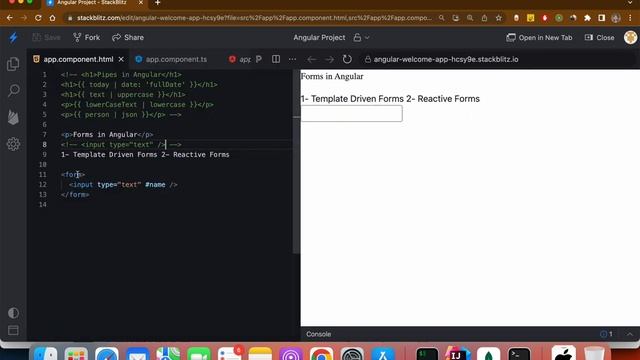Open a new Chrome tab

[x=158, y=3]
